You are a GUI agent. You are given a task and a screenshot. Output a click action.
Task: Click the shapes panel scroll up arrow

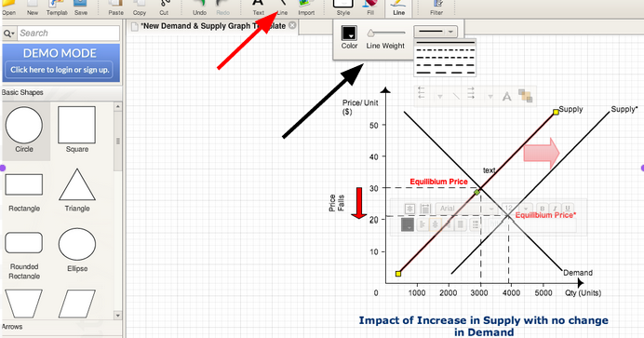(118, 107)
